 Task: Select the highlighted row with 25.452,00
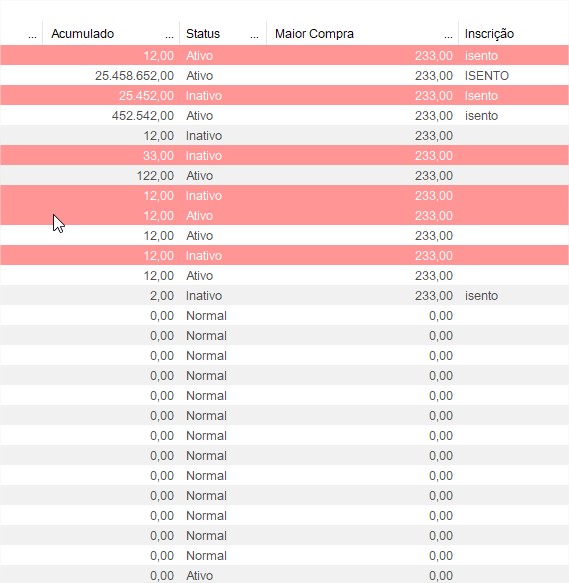[x=284, y=96]
